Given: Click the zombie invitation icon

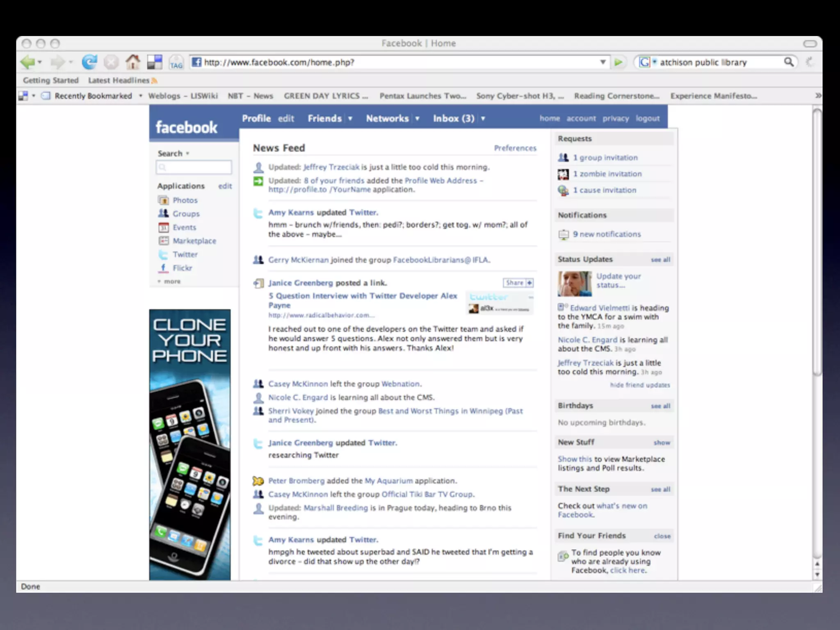Looking at the screenshot, I should click(563, 174).
